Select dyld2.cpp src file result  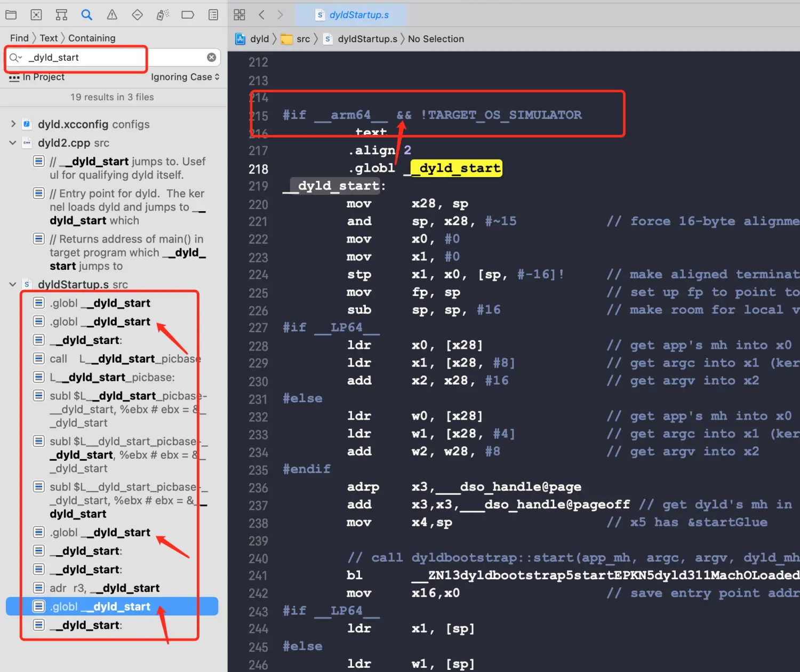(x=74, y=143)
